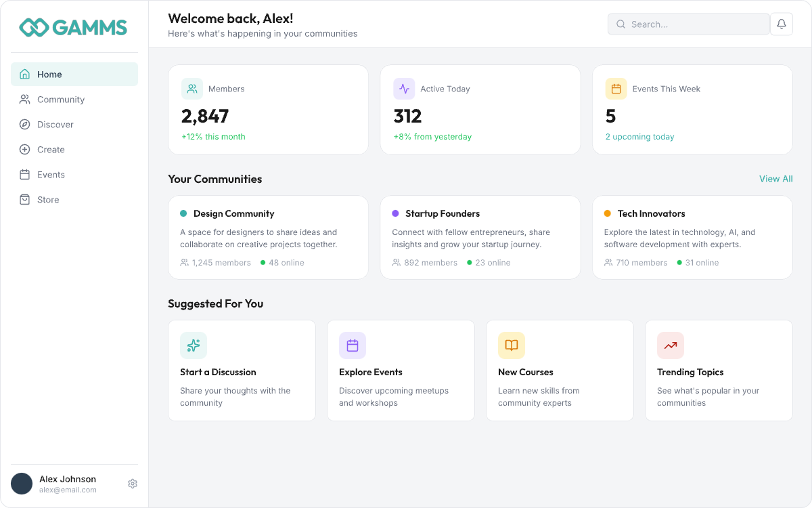Select the Active Today pulse icon
This screenshot has height=508, width=812.
click(404, 88)
